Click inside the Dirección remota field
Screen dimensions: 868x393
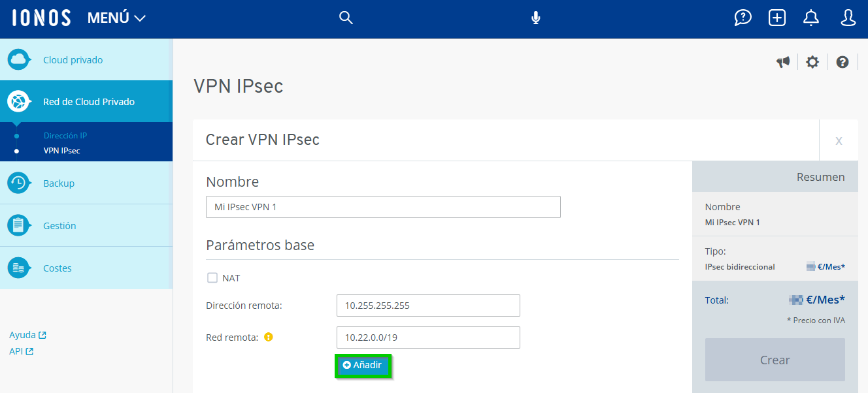pyautogui.click(x=428, y=306)
